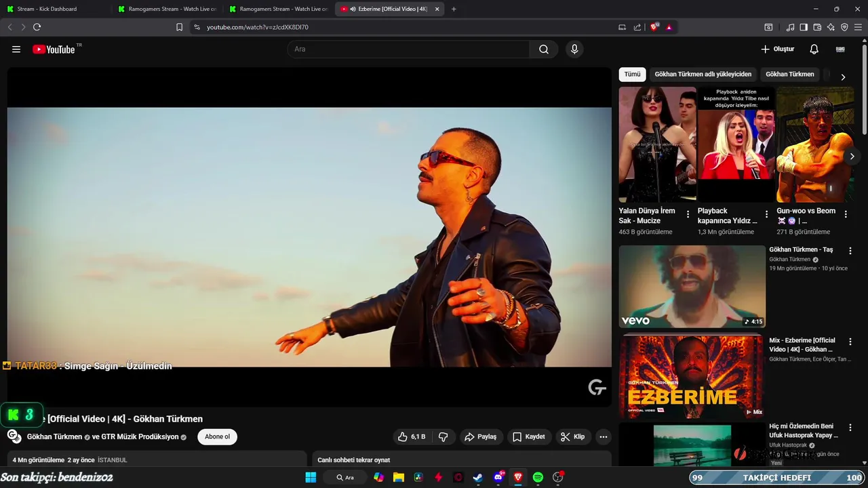The image size is (868, 488).
Task: Bookmark this page from the address bar
Action: click(x=179, y=27)
